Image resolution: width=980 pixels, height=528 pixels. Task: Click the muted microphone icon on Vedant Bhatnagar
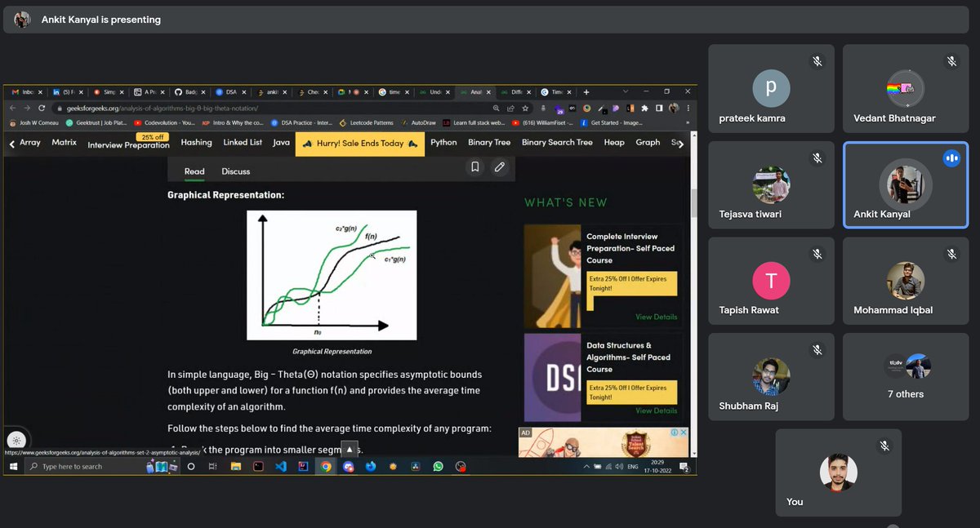(x=951, y=61)
